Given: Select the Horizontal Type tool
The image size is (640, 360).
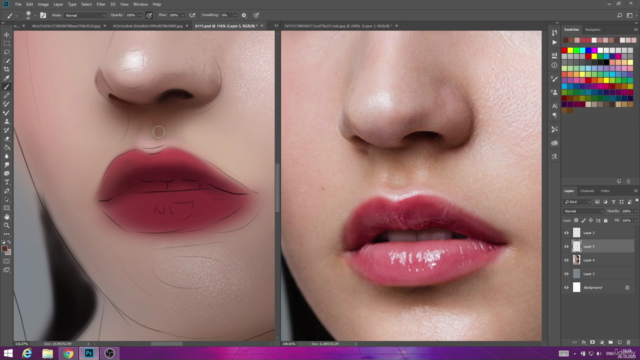Looking at the screenshot, I should (x=7, y=182).
